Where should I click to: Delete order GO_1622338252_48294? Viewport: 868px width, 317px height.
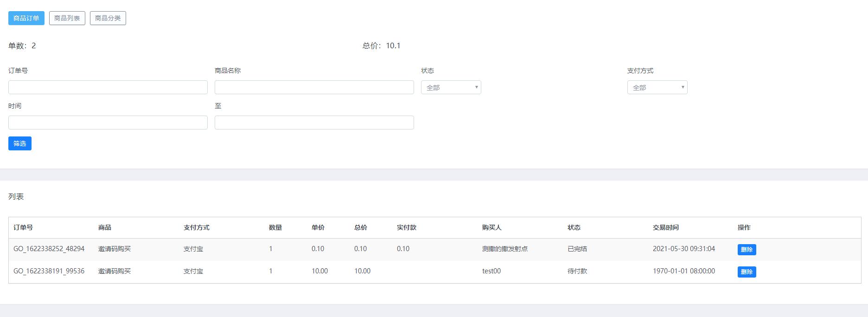tap(747, 250)
